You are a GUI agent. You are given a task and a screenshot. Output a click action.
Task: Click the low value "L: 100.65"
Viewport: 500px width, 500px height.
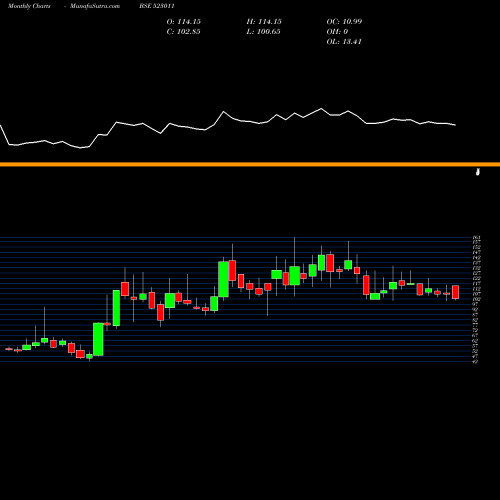pos(264,32)
